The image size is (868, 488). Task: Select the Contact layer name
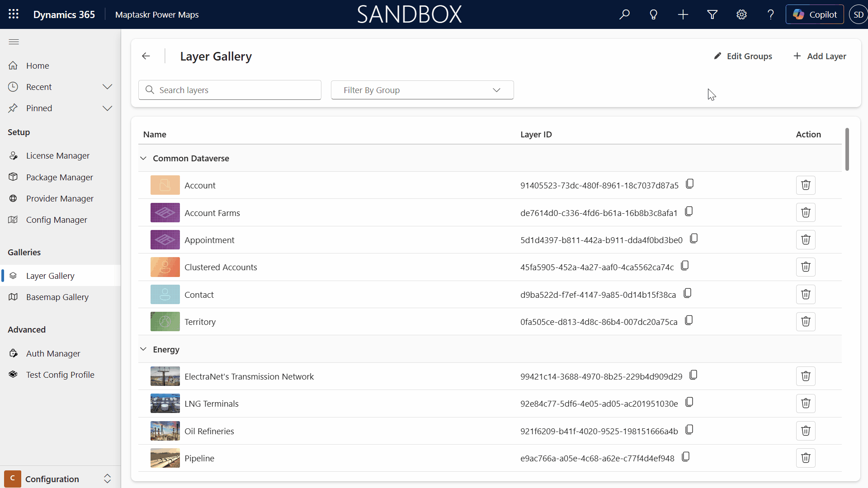pos(199,295)
